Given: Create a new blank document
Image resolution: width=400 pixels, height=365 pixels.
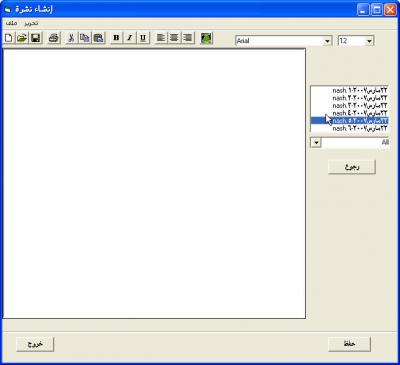Looking at the screenshot, I should pos(9,38).
